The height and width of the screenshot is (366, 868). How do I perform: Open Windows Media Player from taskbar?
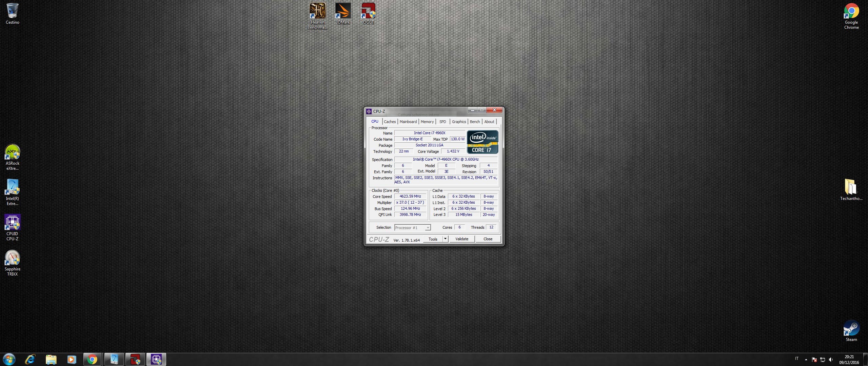pyautogui.click(x=72, y=359)
